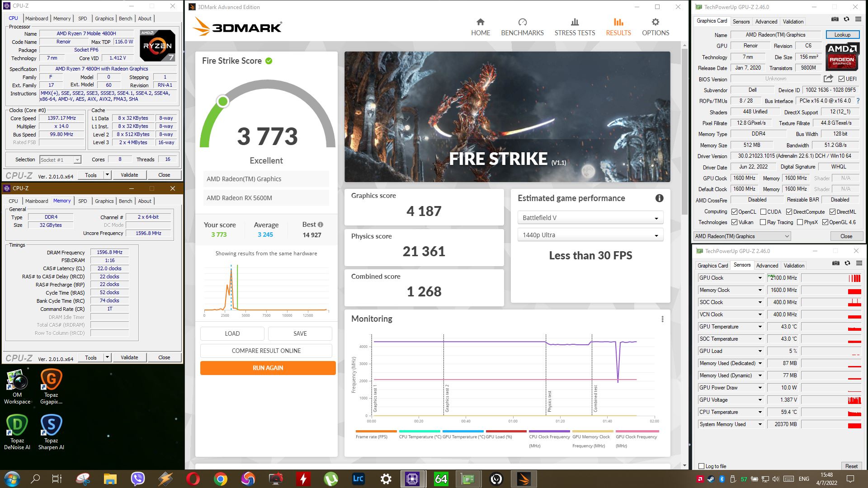The width and height of the screenshot is (868, 488).
Task: Click GPU-Z Sensors window camera icon
Action: click(x=836, y=263)
